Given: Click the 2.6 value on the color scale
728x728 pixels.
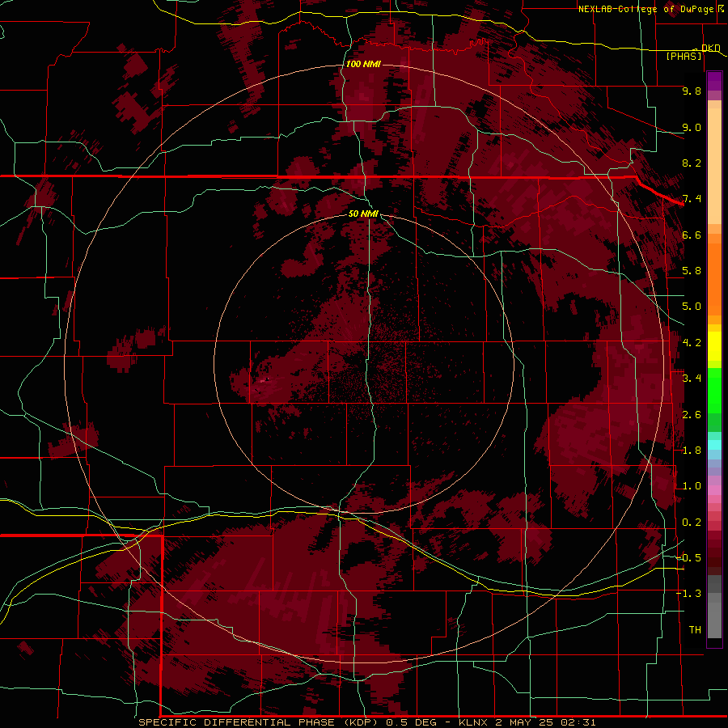Looking at the screenshot, I should point(692,415).
